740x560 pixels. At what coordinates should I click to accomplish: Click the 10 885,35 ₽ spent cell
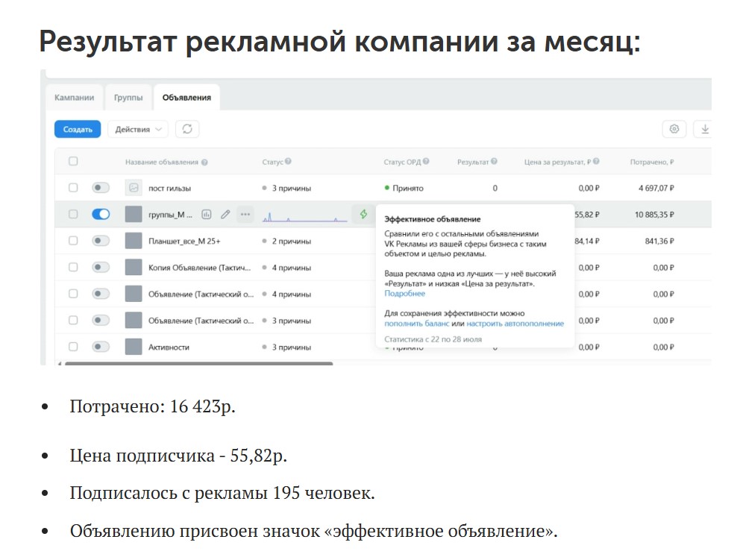click(654, 215)
